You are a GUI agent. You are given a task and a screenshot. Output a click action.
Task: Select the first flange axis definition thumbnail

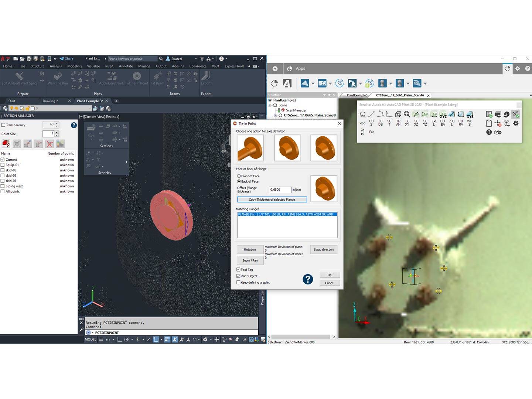[x=250, y=148]
